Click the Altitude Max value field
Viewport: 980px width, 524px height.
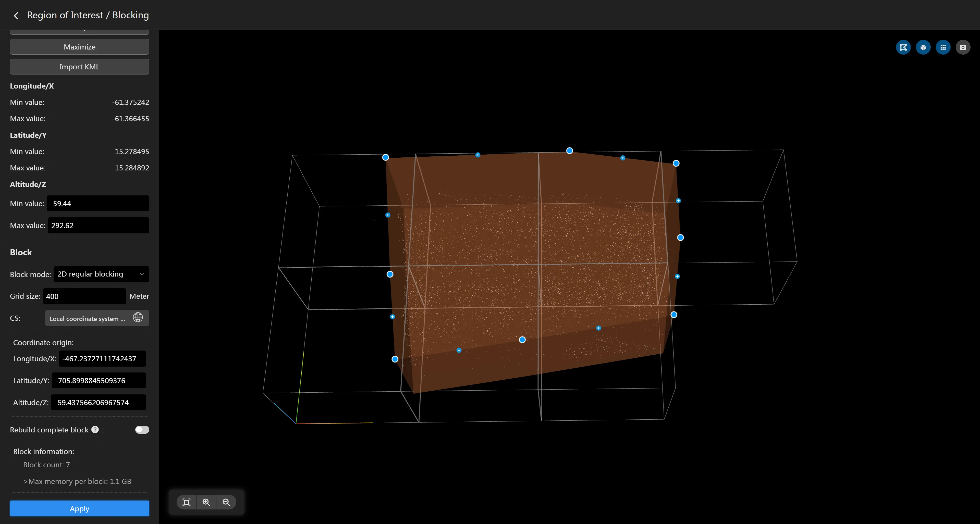pyautogui.click(x=98, y=226)
